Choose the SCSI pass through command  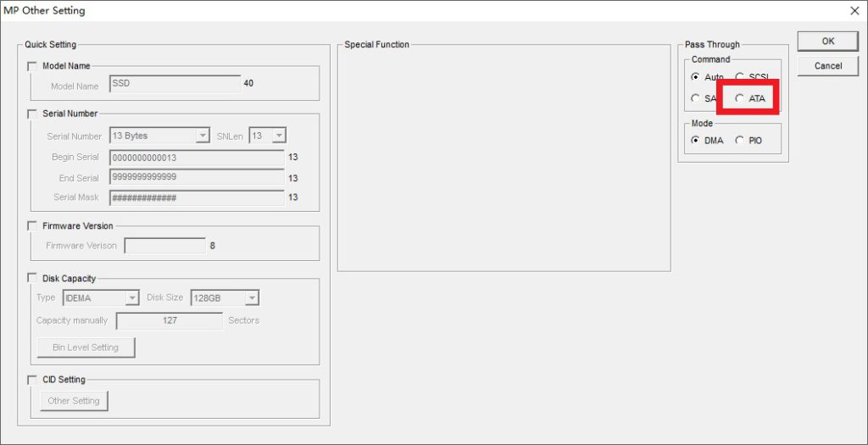coord(740,77)
